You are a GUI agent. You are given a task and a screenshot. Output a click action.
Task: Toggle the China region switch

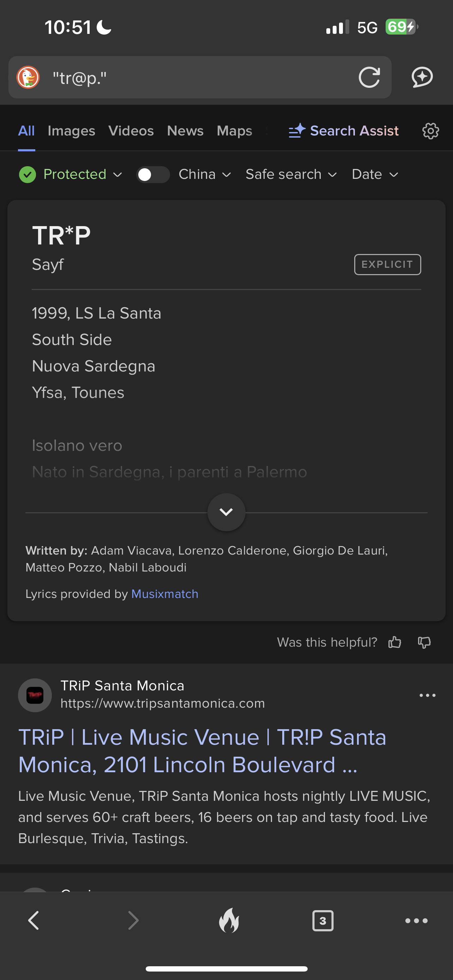(153, 175)
